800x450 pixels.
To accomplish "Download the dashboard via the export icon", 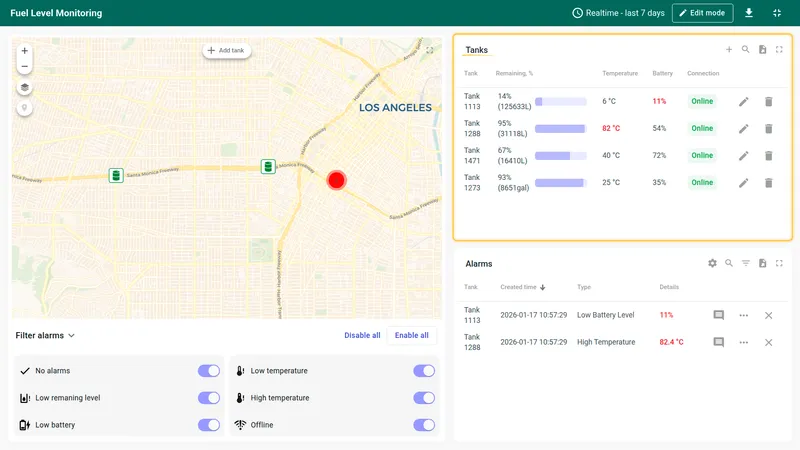I will pos(748,13).
